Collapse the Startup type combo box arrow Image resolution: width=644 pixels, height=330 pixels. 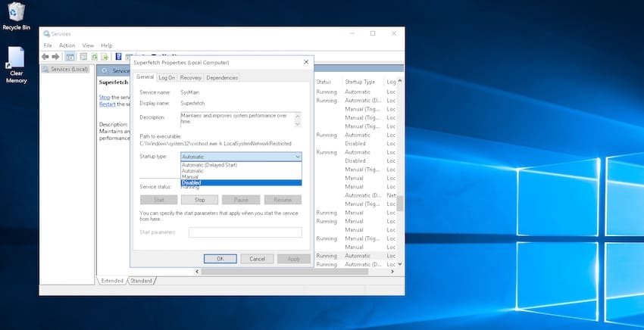297,157
